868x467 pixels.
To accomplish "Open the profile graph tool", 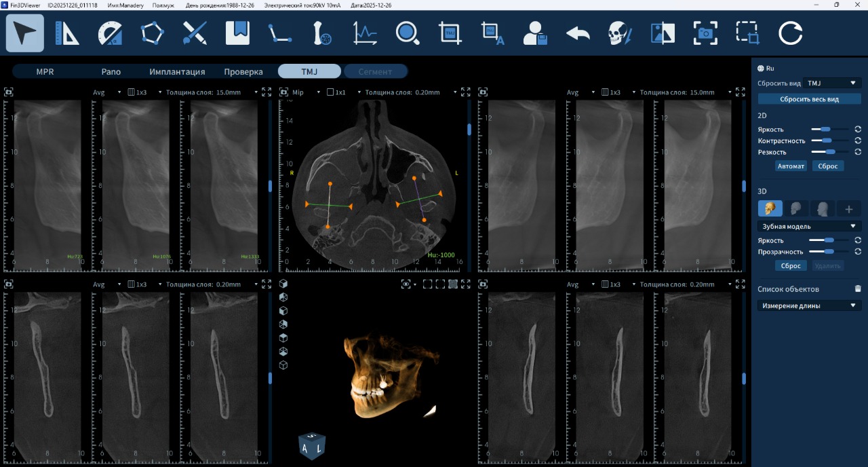I will (x=365, y=33).
